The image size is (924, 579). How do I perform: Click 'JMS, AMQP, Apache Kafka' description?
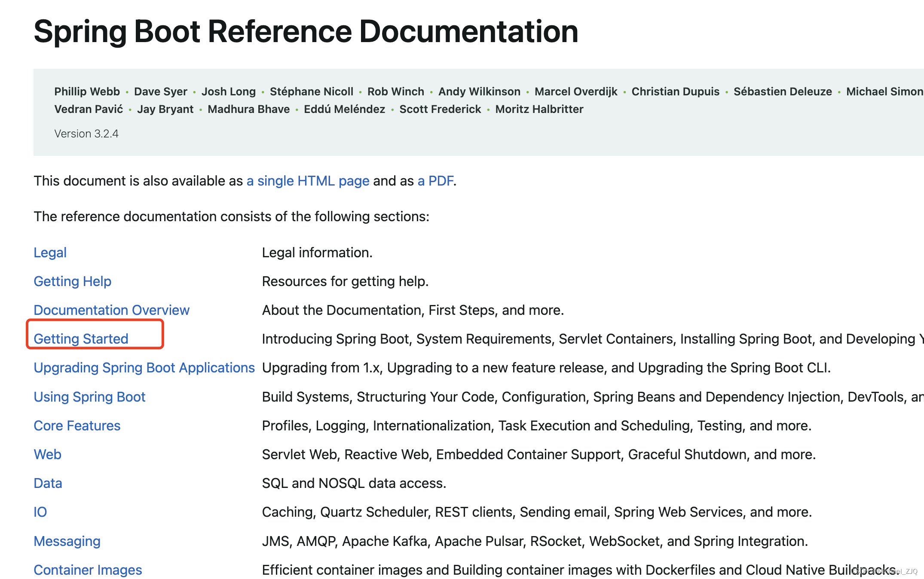click(535, 541)
